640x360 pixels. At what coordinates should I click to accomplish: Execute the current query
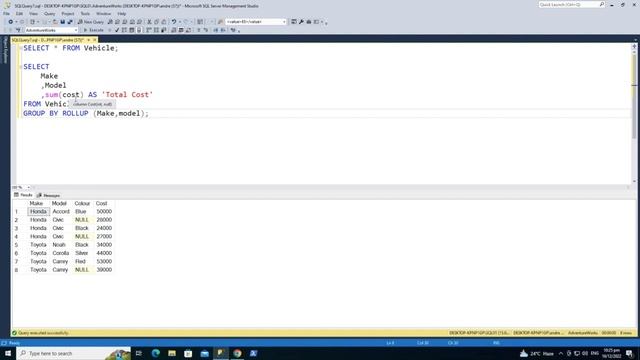point(93,30)
